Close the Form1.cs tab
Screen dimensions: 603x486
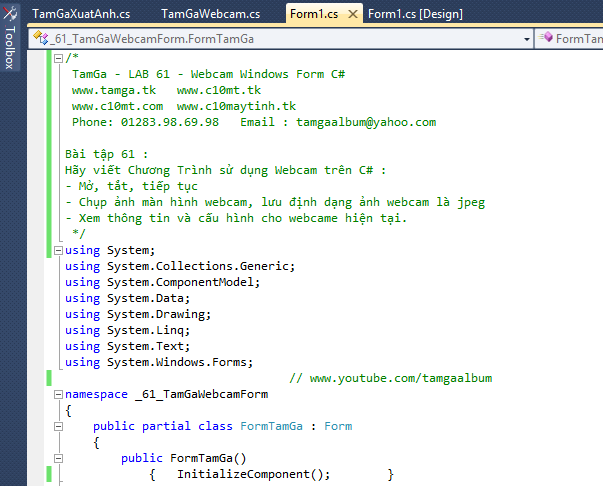(353, 14)
